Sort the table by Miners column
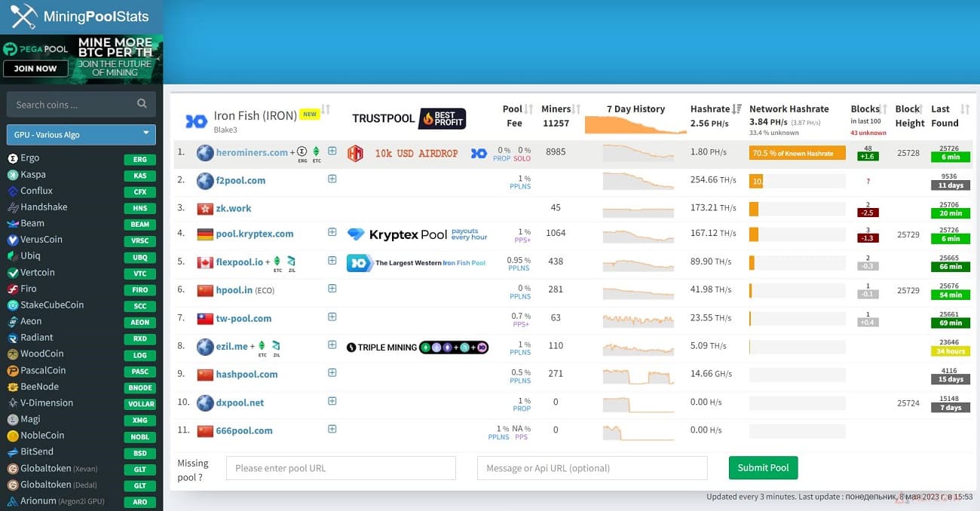The image size is (980, 511). click(x=577, y=109)
